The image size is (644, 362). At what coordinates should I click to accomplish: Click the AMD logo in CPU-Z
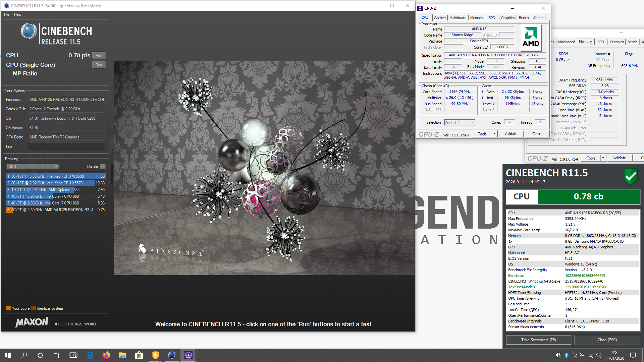point(531,37)
